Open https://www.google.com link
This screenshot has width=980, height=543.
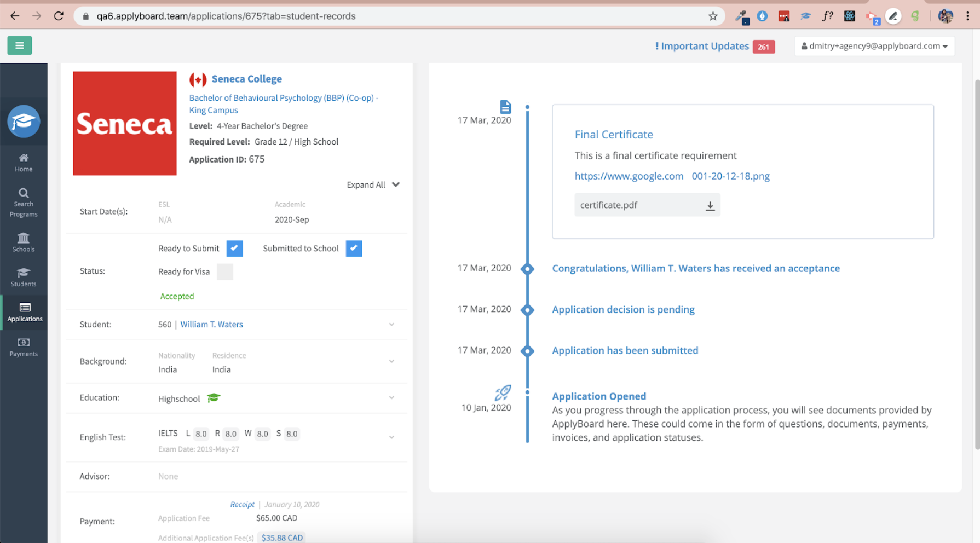point(629,176)
